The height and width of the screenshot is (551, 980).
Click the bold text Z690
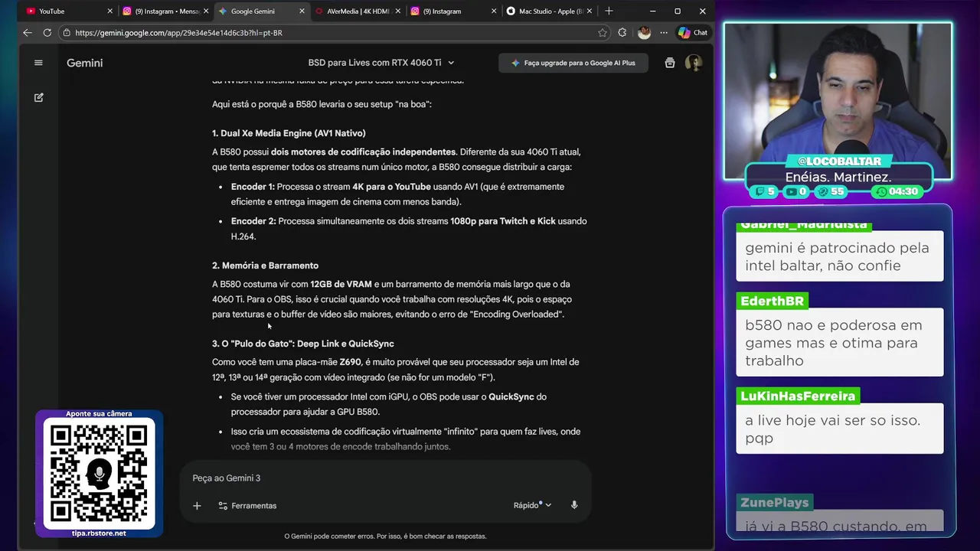pos(350,362)
